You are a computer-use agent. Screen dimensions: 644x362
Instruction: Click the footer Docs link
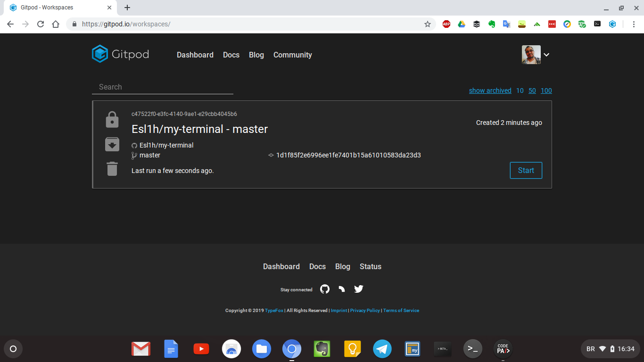coord(317,266)
